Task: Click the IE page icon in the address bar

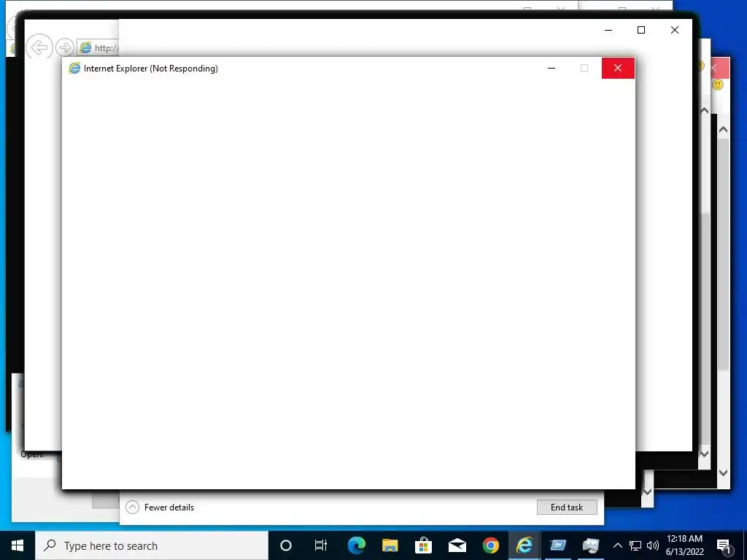Action: pyautogui.click(x=85, y=47)
